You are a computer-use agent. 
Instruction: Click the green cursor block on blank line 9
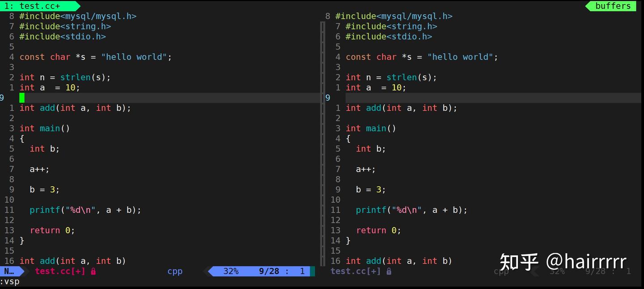coord(21,97)
